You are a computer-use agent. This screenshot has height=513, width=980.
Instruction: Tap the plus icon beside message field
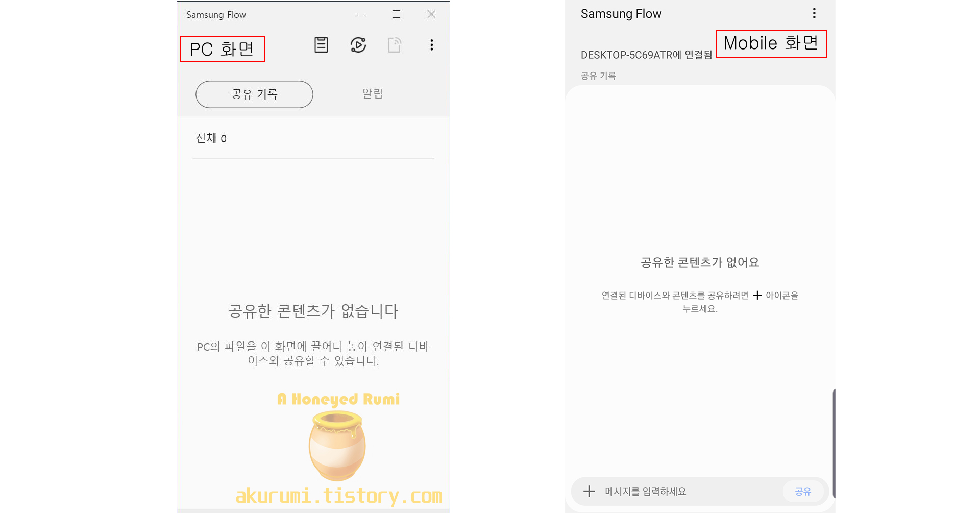point(589,491)
